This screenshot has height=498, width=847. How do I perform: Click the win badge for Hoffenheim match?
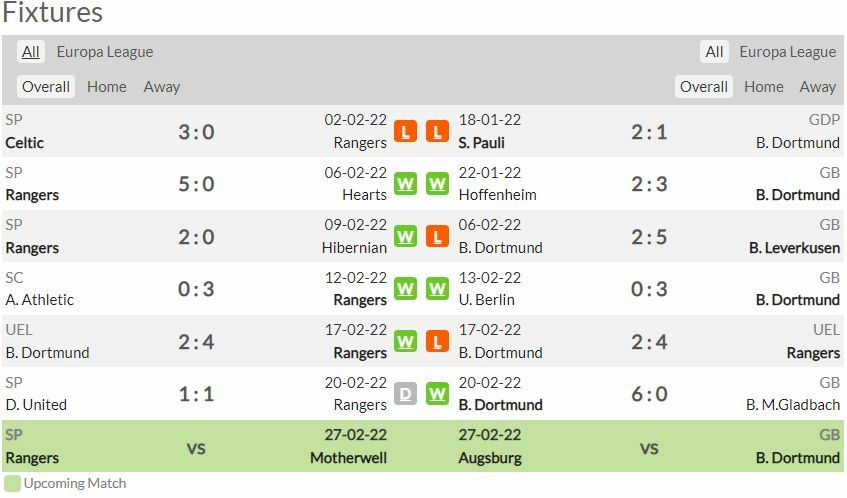coord(437,184)
